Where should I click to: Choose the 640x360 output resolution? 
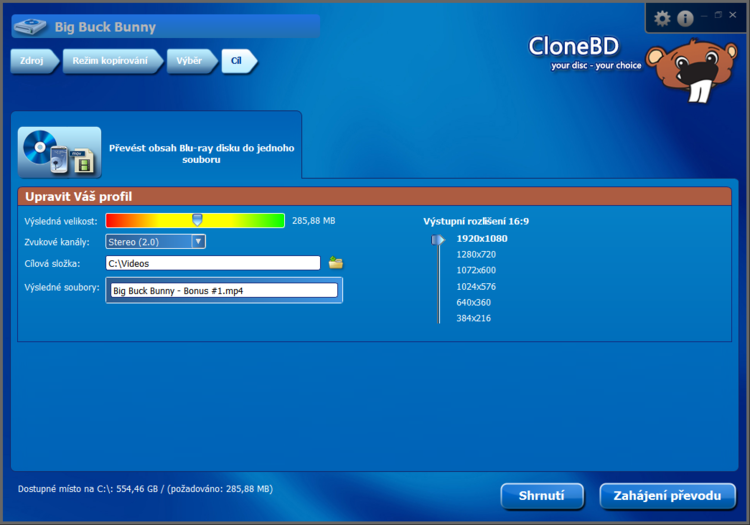point(474,302)
